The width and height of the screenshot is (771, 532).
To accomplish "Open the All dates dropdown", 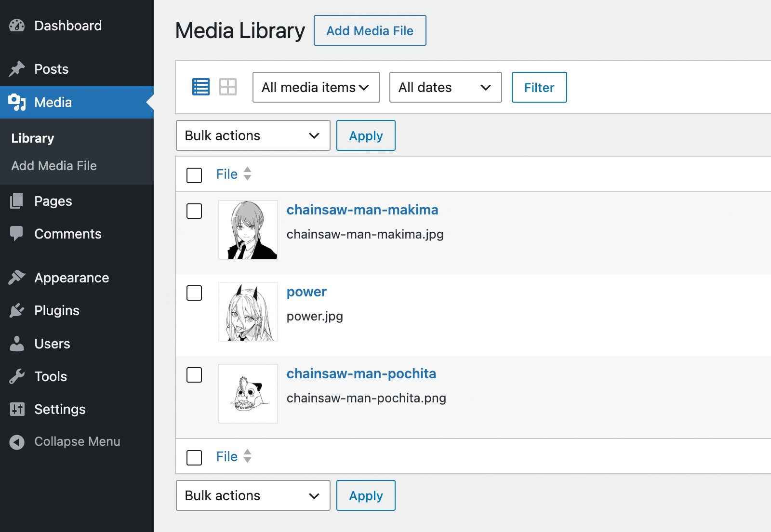I will 446,87.
